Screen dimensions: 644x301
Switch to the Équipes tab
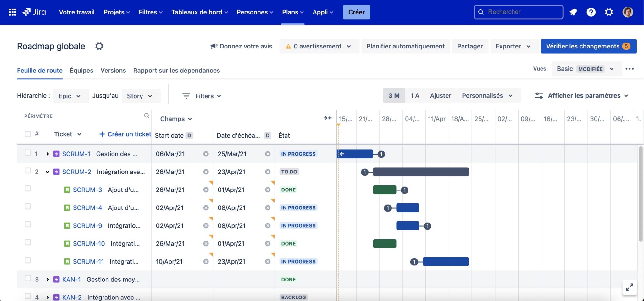pos(81,70)
